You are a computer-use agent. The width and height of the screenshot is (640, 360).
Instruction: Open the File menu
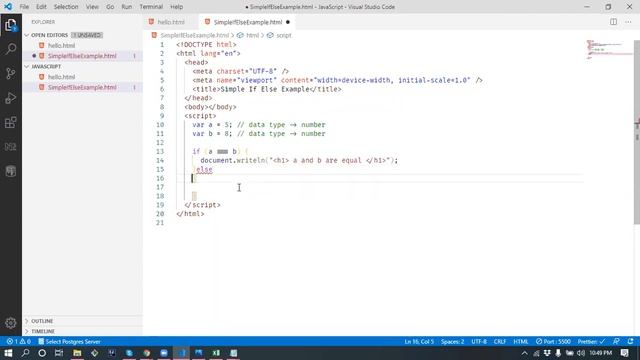[x=24, y=7]
